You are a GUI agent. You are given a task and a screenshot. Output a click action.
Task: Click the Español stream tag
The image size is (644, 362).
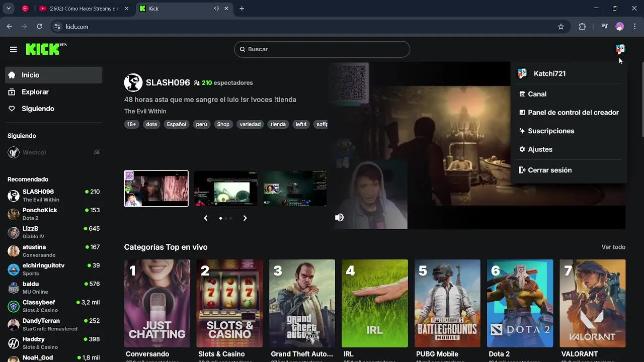pos(177,124)
